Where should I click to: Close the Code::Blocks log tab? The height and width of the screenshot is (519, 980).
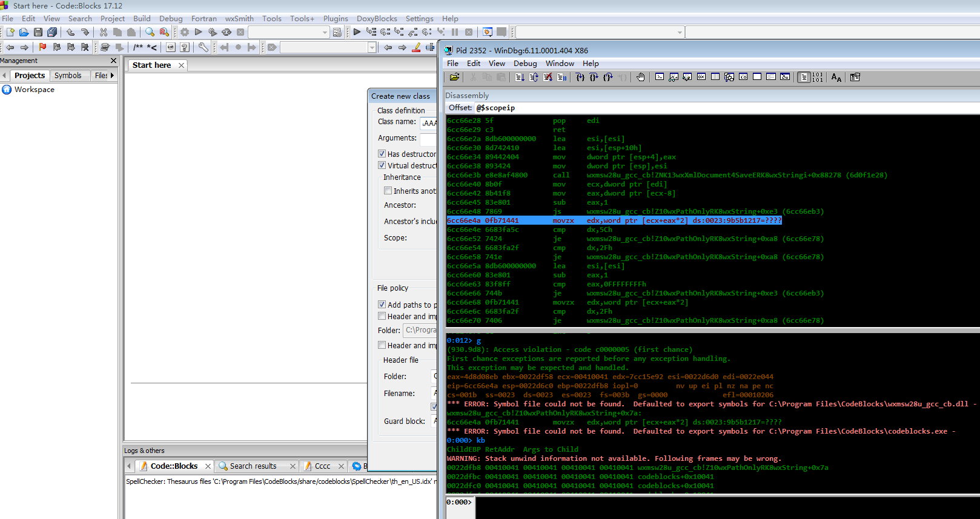point(208,466)
